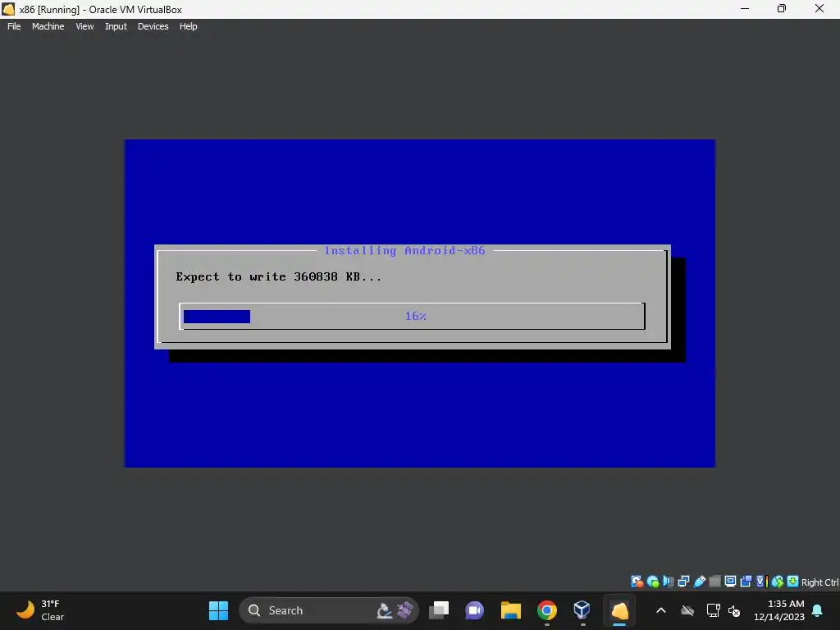Open the View menu

coord(84,26)
